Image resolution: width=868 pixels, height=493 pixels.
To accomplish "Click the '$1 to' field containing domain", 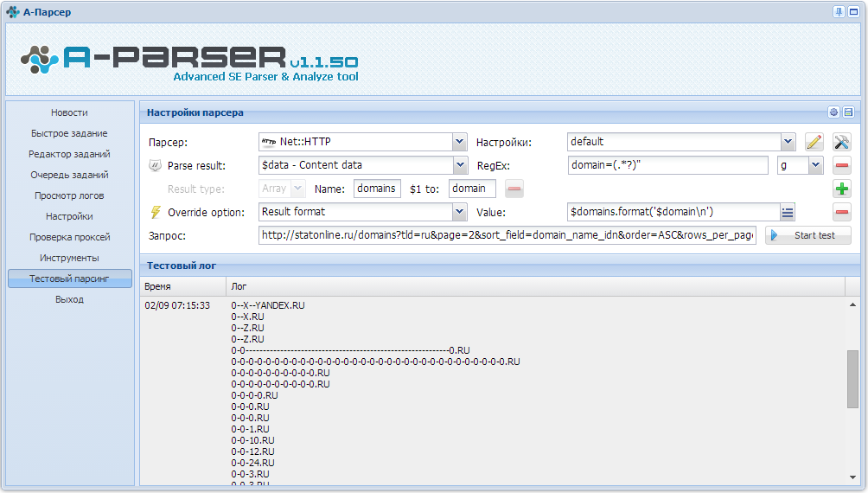I will tap(472, 189).
